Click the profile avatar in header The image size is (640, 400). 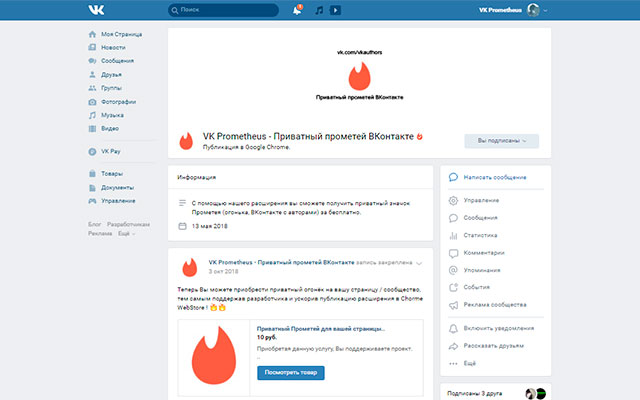click(x=533, y=10)
